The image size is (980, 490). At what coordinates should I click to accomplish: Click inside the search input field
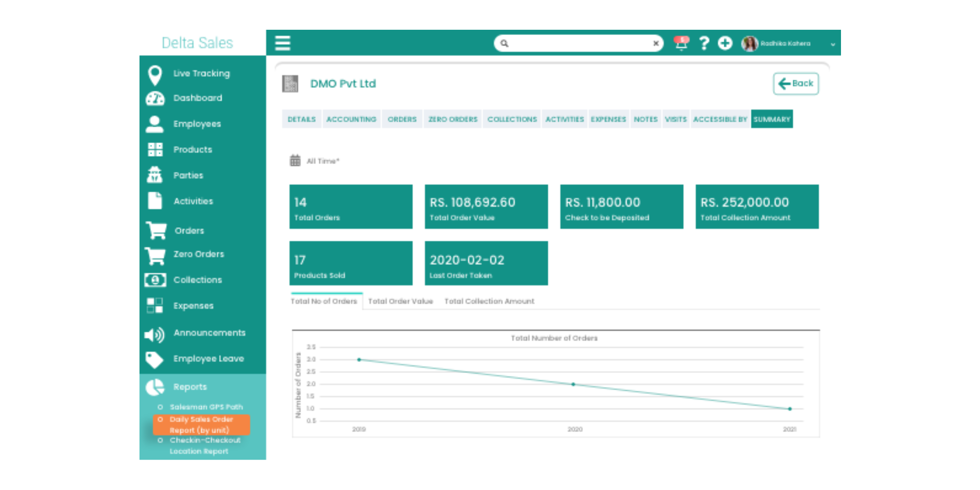tap(578, 43)
